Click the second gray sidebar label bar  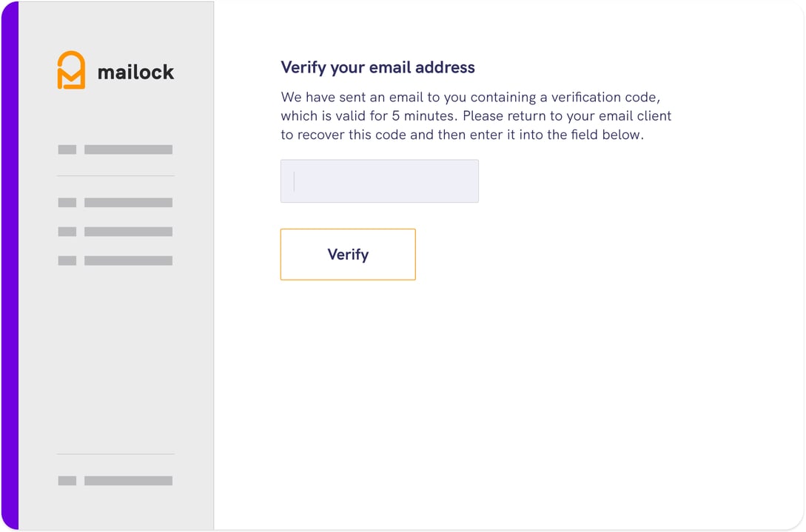127,203
